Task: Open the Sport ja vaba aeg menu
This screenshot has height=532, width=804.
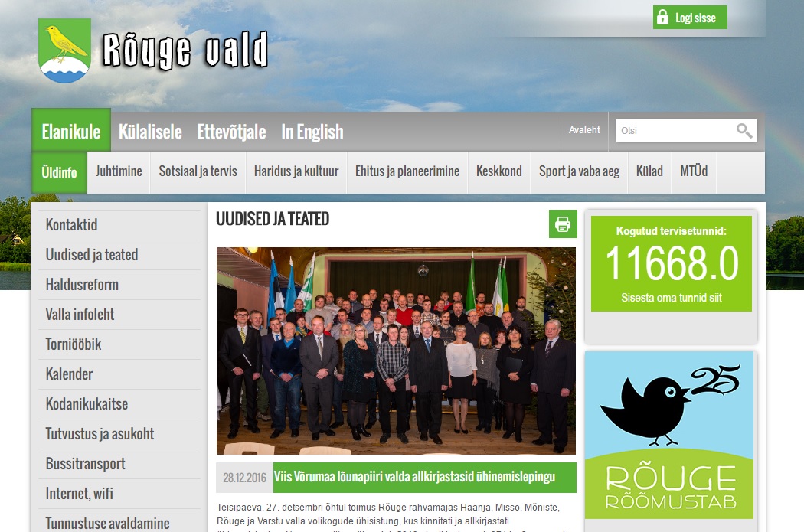Action: click(x=579, y=171)
